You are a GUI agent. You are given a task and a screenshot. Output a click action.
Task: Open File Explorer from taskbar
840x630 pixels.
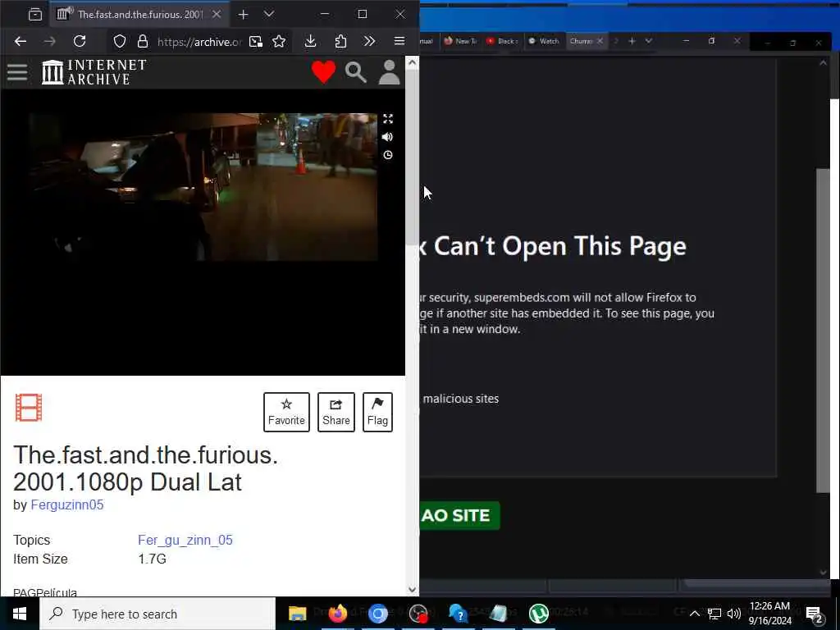[297, 614]
